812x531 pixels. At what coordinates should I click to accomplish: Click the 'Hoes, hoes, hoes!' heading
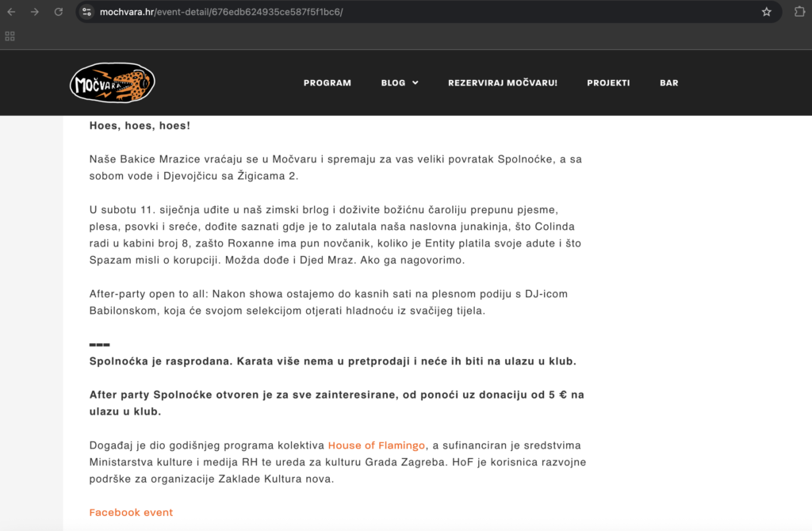pos(140,125)
